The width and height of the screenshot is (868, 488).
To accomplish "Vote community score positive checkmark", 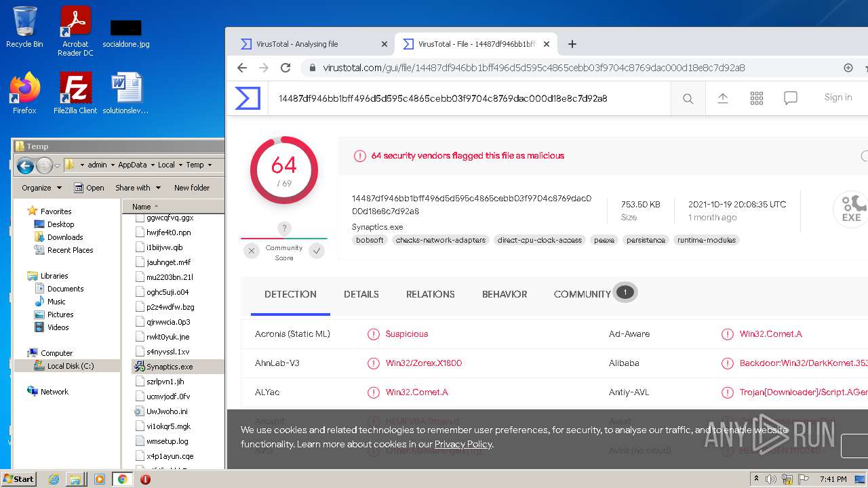I will click(317, 251).
